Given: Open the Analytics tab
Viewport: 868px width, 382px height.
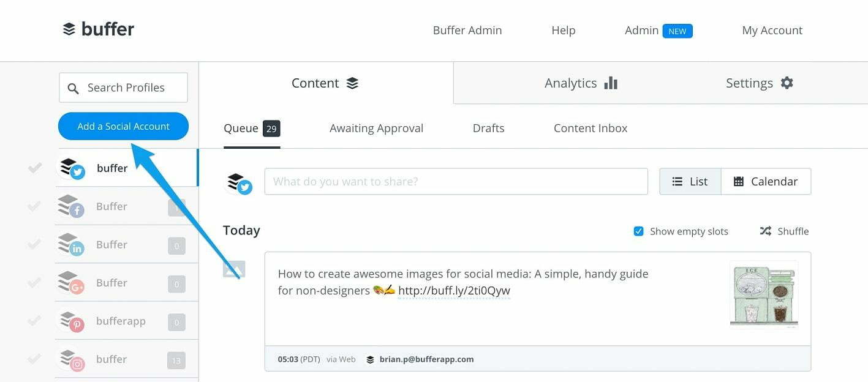Looking at the screenshot, I should pyautogui.click(x=579, y=83).
